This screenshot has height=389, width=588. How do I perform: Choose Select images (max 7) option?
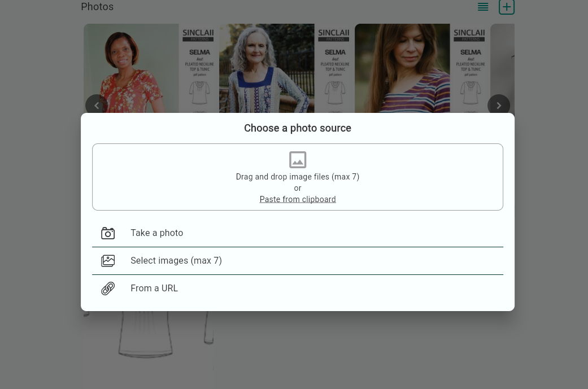(176, 261)
